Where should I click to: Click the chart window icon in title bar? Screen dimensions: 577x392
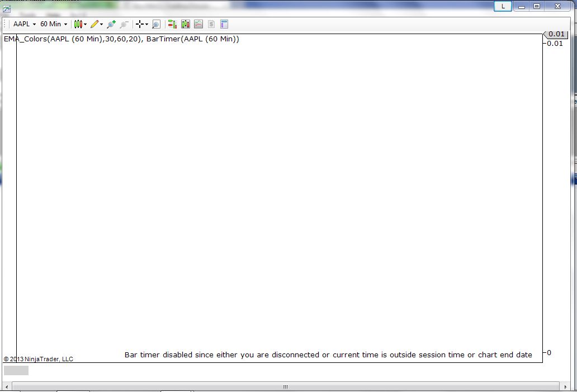point(6,8)
